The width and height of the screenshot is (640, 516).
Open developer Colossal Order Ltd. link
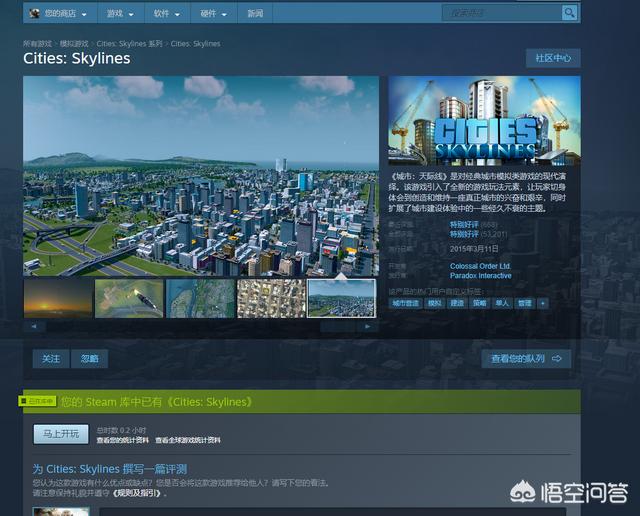click(x=480, y=266)
